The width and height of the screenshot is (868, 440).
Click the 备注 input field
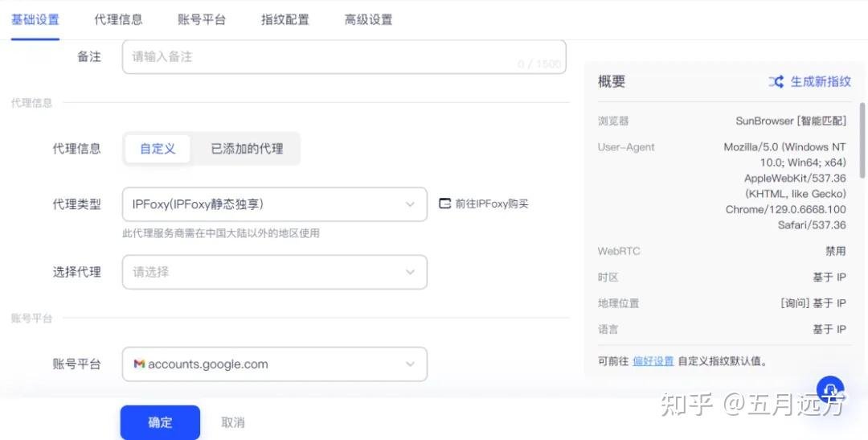tap(344, 56)
